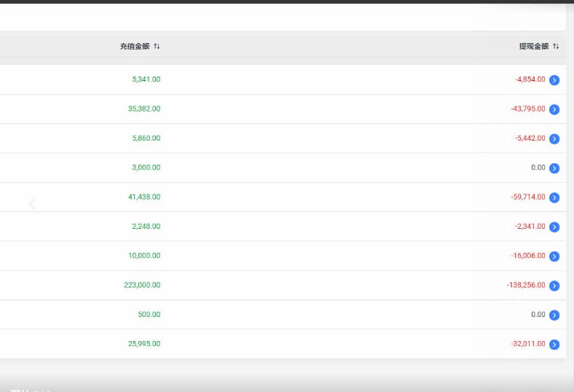Viewport: 574px width, 392px height.
Task: Select withdrawal amount -2,341.00
Action: (x=530, y=226)
